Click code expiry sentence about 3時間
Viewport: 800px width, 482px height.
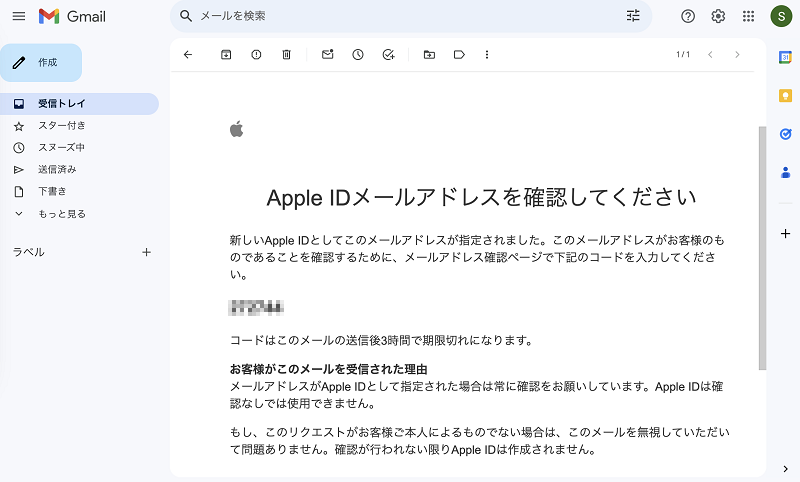pos(381,340)
